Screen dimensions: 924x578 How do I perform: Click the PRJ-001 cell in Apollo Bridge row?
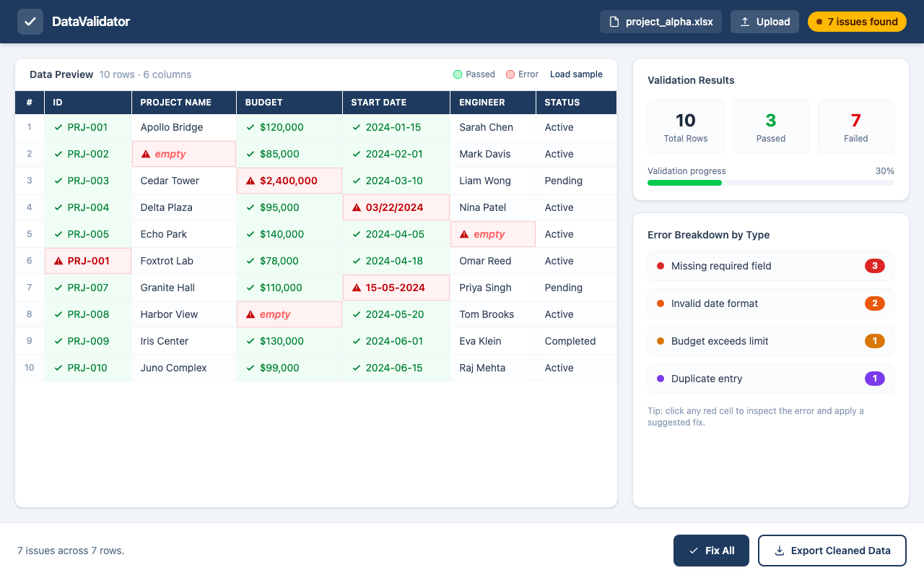point(88,127)
